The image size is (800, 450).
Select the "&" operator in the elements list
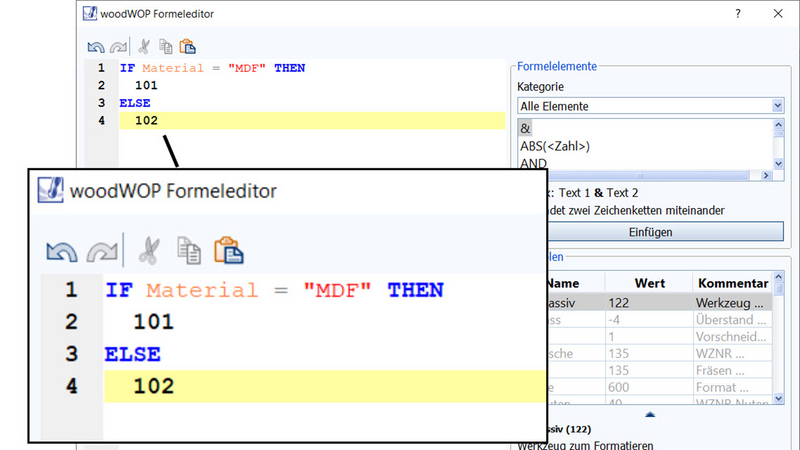tap(526, 129)
